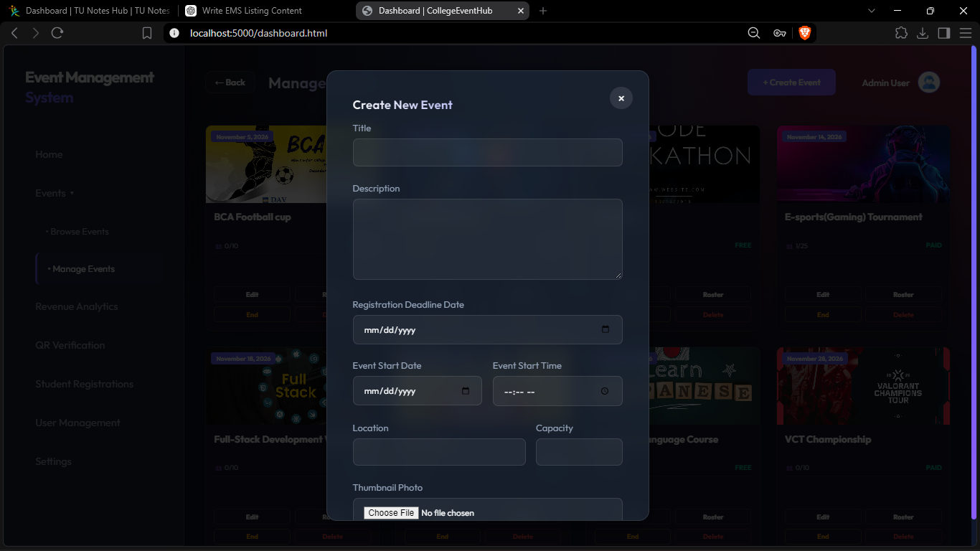This screenshot has height=551, width=980.
Task: Open the Event Start Time clock picker
Action: tap(605, 391)
